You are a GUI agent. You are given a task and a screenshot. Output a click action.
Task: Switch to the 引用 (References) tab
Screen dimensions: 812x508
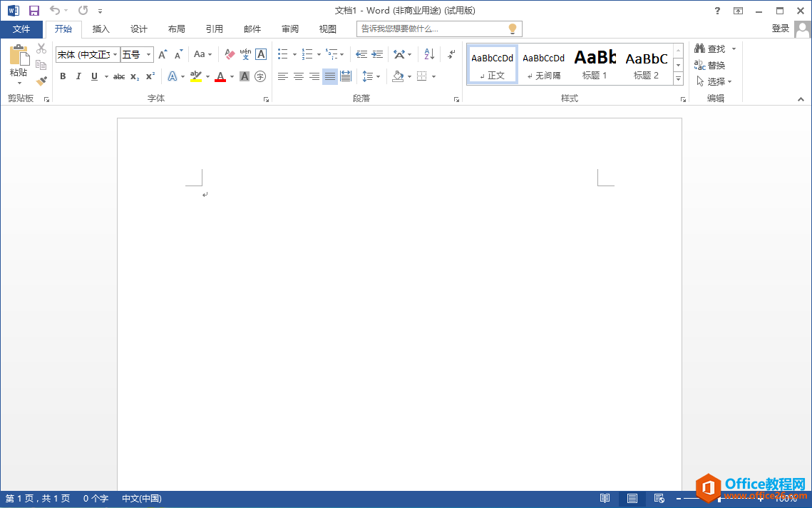[x=215, y=29]
